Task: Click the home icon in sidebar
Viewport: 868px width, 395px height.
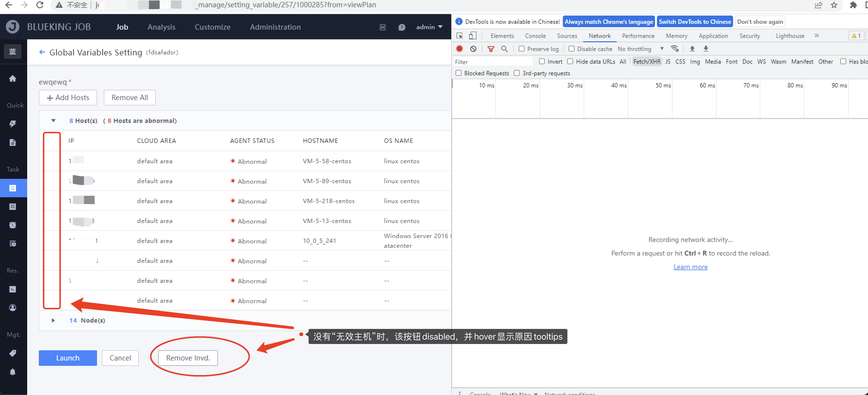Action: click(x=12, y=79)
